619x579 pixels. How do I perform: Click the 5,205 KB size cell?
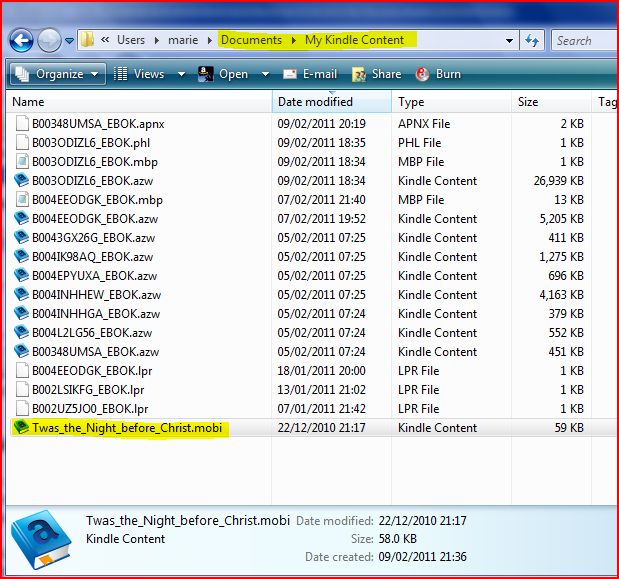(561, 219)
